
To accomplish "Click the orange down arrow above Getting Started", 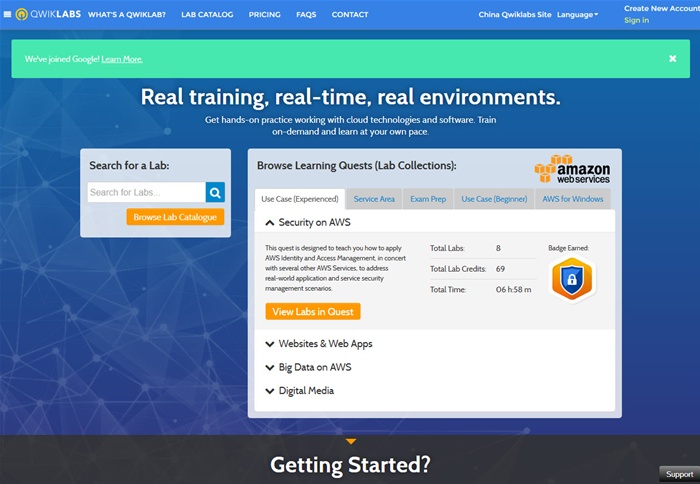I will coord(351,441).
